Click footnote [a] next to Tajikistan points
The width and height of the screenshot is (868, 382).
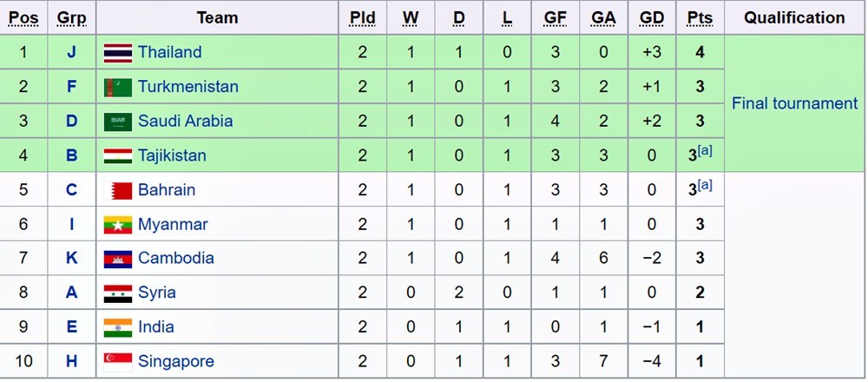(x=705, y=152)
